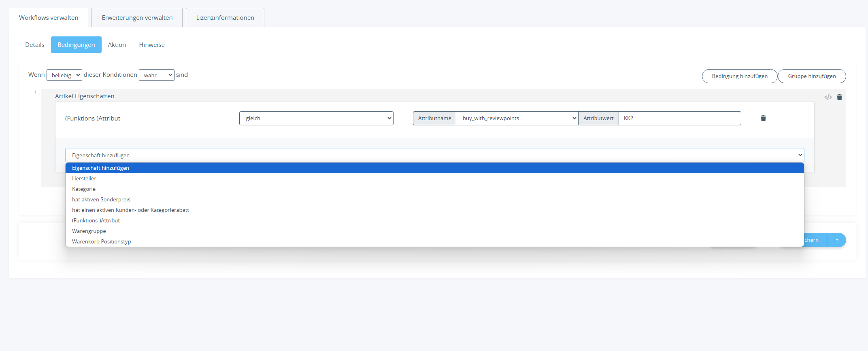Image resolution: width=868 pixels, height=351 pixels.
Task: Delete the Artikel Eigenschaften group via trash icon
Action: (x=839, y=97)
